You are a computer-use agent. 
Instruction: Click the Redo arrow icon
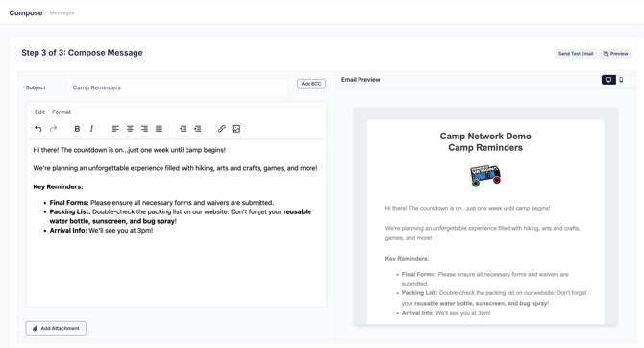tap(54, 129)
